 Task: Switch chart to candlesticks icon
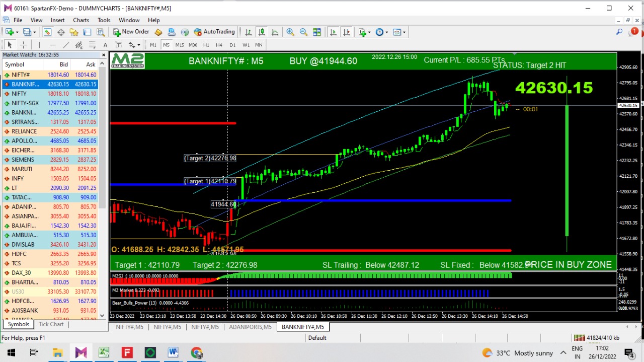[x=262, y=32]
